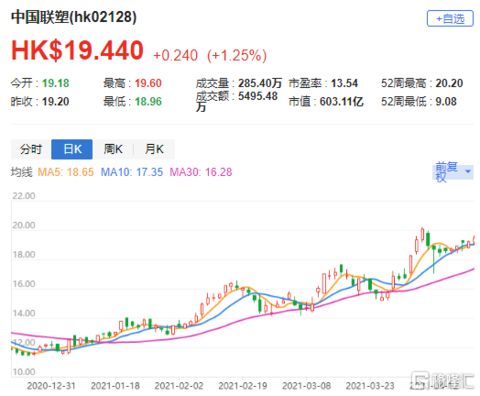
Task: Click the 10.00 y-axis price label
Action: click(x=24, y=372)
